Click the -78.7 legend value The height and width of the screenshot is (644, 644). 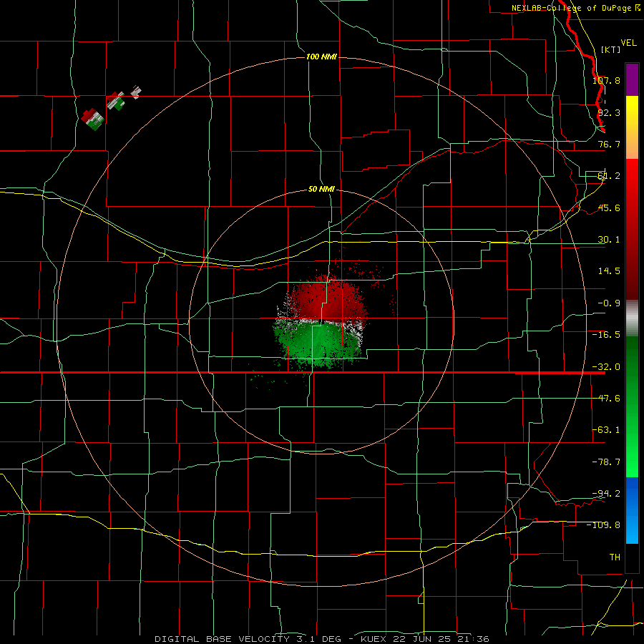click(606, 462)
